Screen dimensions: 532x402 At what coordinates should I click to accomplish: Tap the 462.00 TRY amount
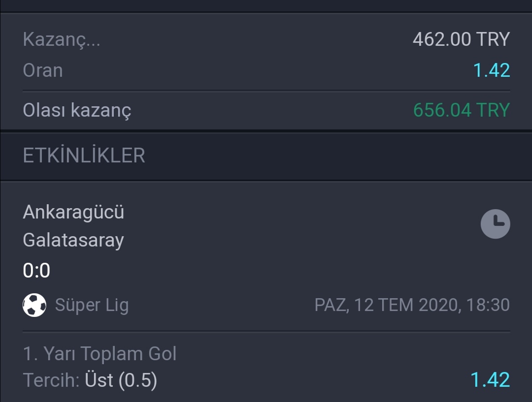(461, 39)
